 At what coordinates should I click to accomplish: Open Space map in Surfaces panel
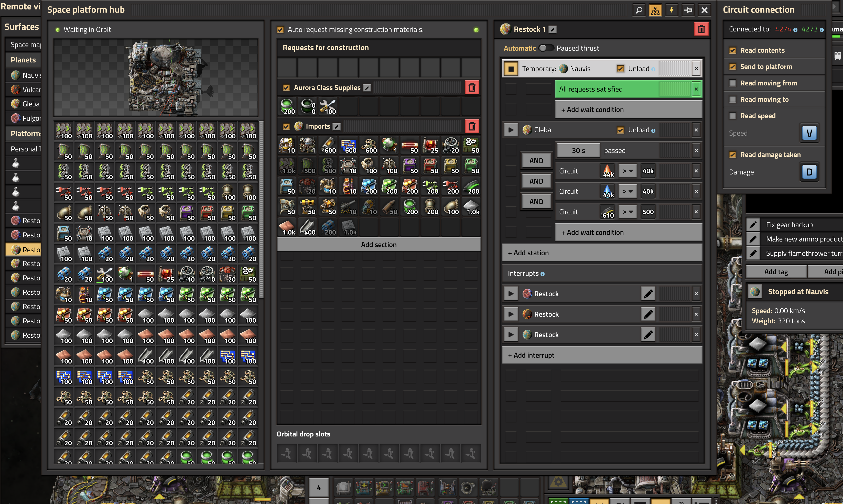click(x=24, y=45)
